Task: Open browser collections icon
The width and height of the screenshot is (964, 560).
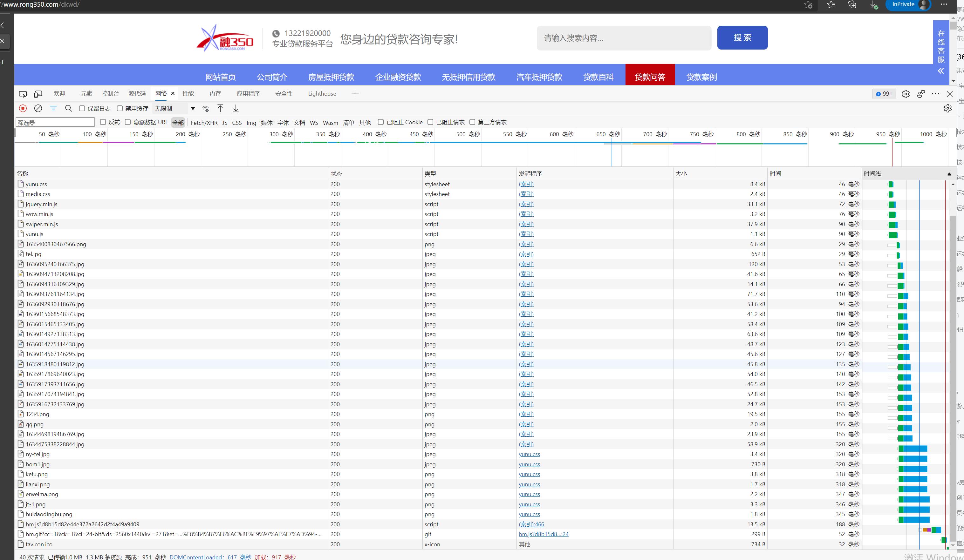Action: 852,4
